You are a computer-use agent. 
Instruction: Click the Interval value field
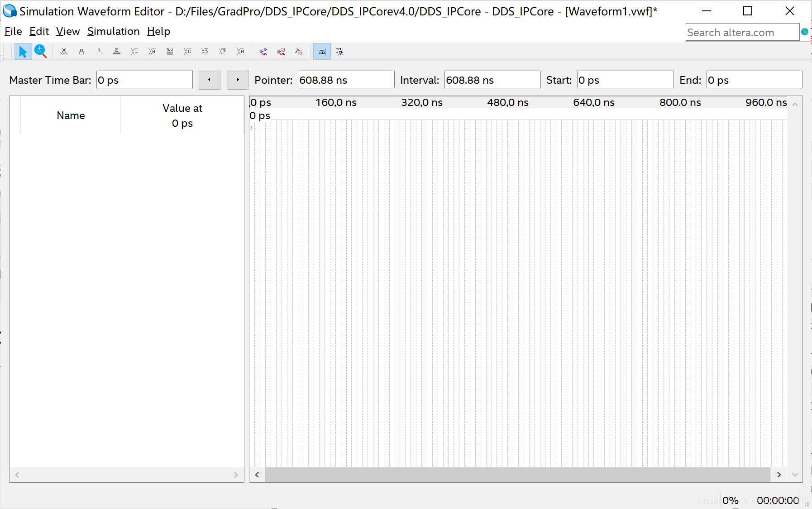pyautogui.click(x=492, y=80)
